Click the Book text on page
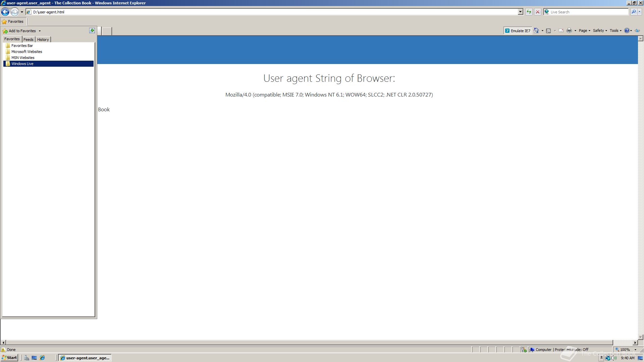 pos(104,110)
